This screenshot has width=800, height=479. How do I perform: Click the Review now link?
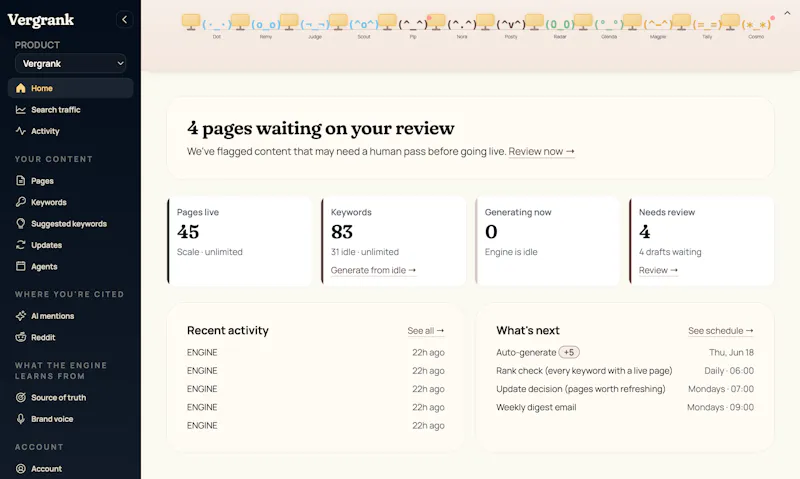click(x=541, y=152)
